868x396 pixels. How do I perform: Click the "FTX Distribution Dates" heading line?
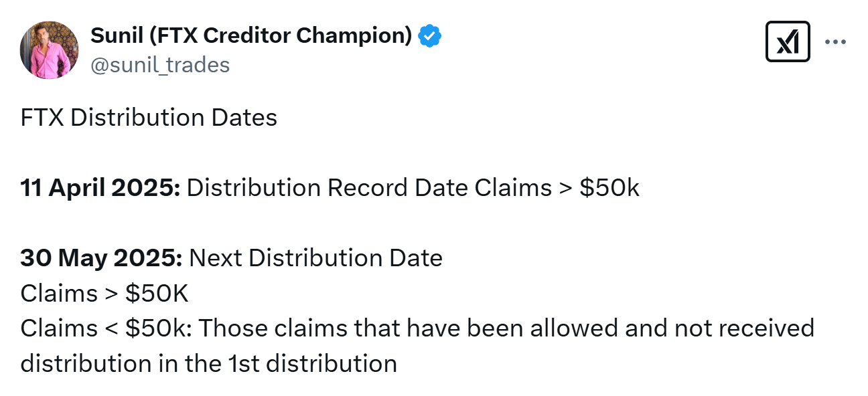point(149,118)
